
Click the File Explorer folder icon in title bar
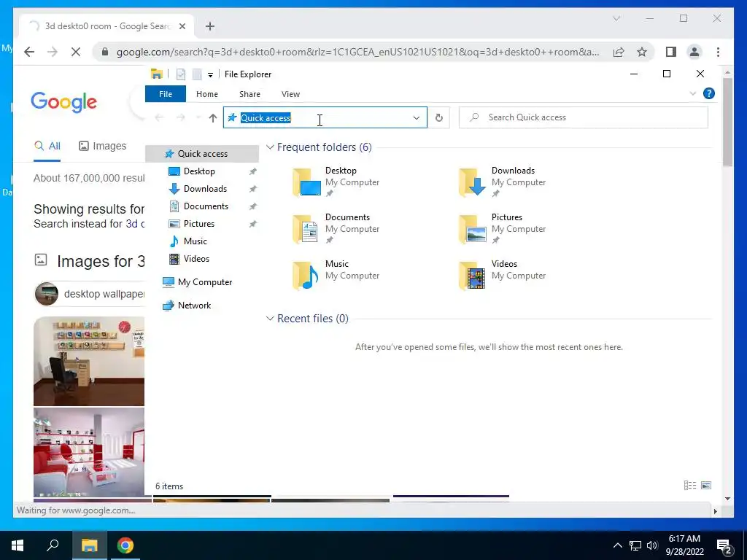[156, 74]
